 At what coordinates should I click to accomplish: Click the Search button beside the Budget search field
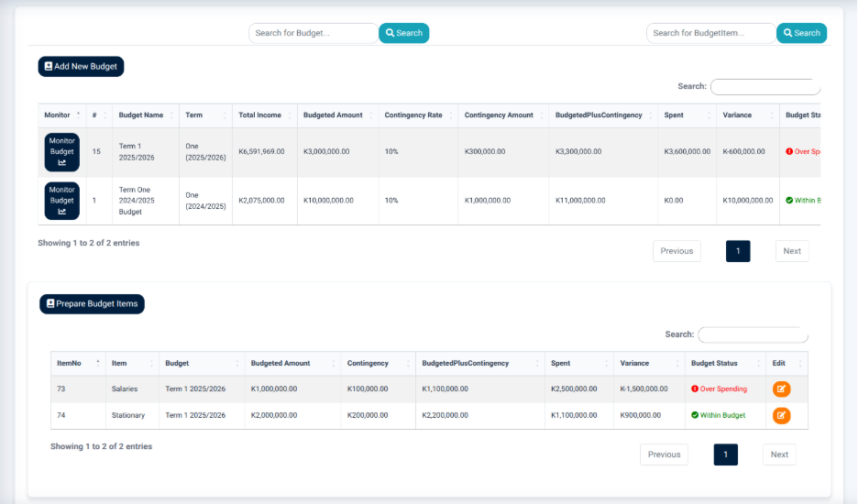[x=404, y=33]
